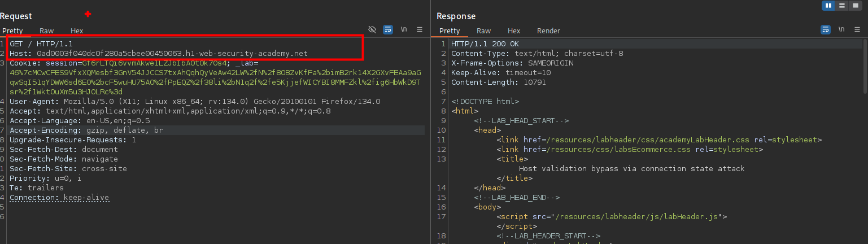Viewport: 868px width, 244px height.
Task: Show newline characters in Response panel
Action: (841, 29)
